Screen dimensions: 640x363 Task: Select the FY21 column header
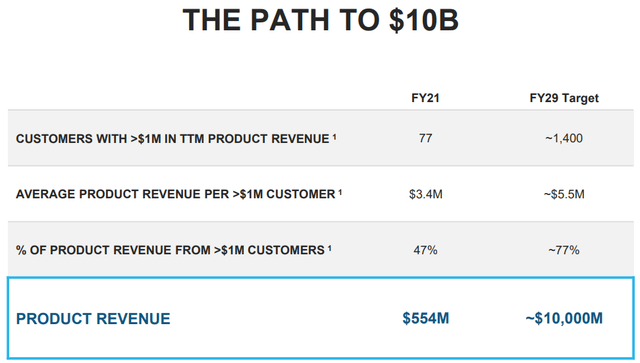pyautogui.click(x=425, y=98)
